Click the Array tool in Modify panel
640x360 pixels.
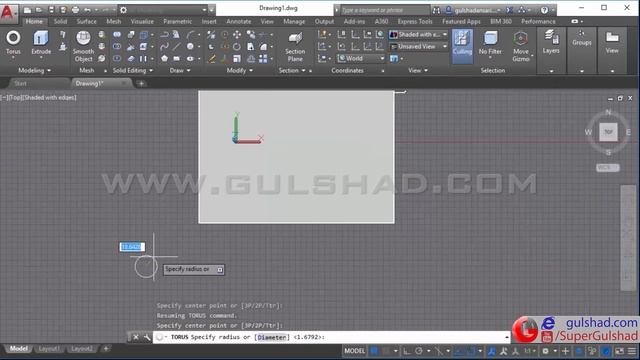263,59
